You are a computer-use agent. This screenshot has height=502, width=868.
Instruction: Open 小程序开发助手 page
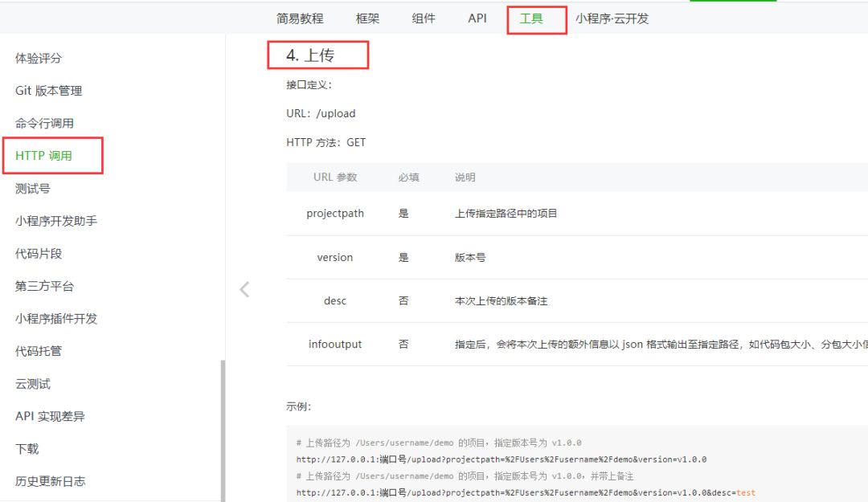[x=56, y=221]
